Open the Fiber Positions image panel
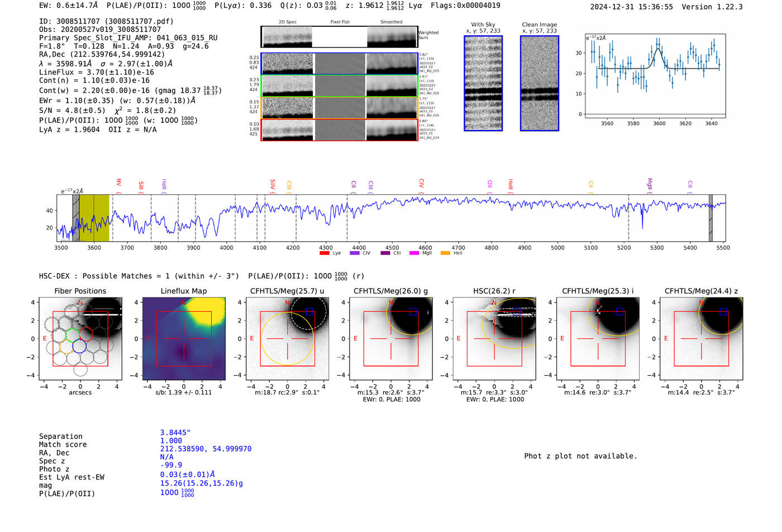 pos(80,338)
